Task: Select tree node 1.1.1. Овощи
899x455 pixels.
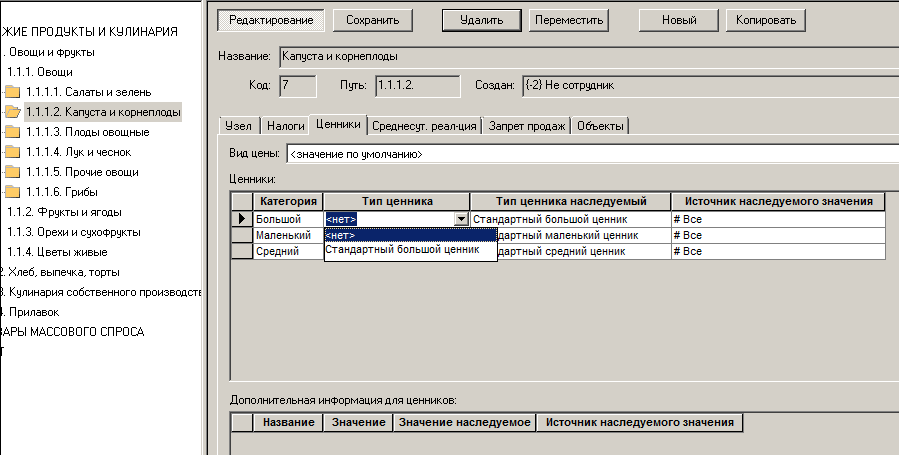Action: point(40,72)
